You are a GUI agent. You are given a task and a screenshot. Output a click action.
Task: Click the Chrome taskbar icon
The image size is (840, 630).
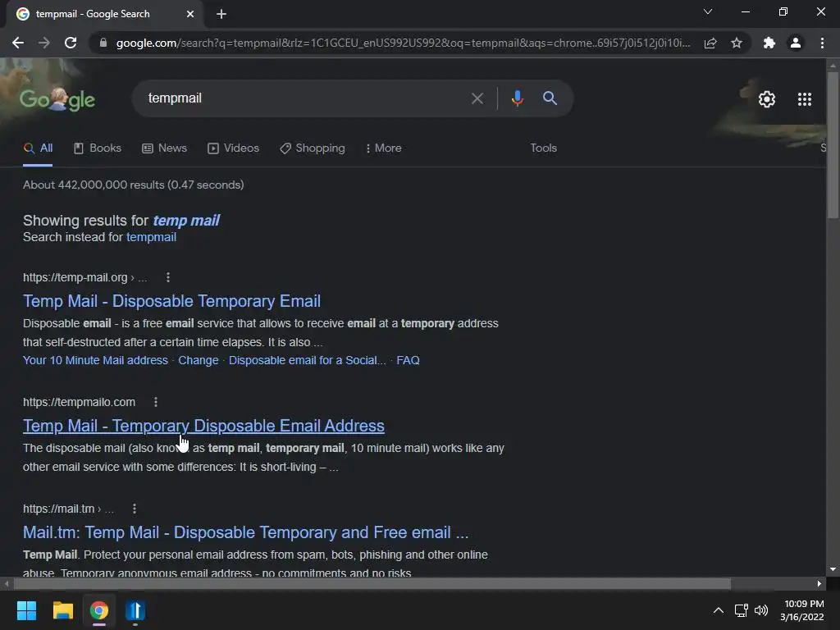[99, 610]
